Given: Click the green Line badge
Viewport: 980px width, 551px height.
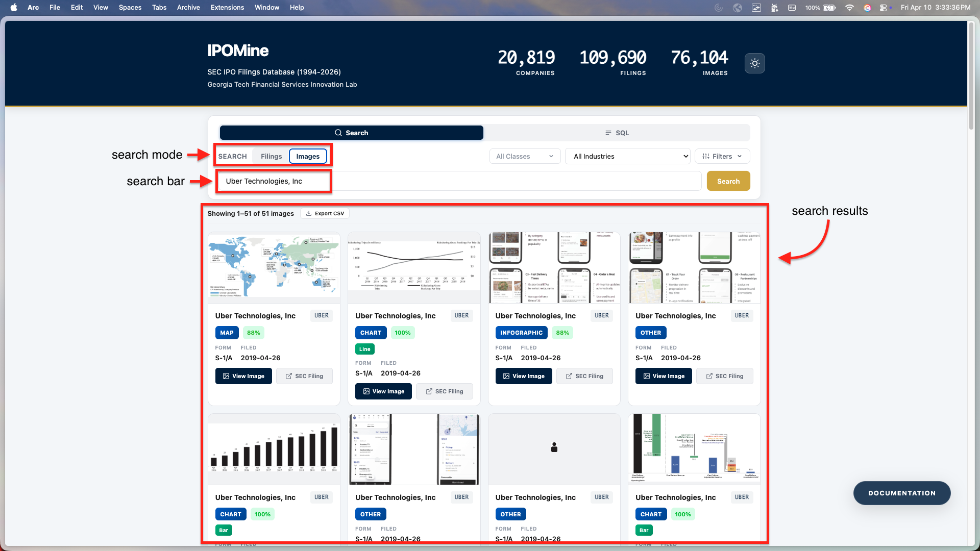Looking at the screenshot, I should tap(364, 349).
